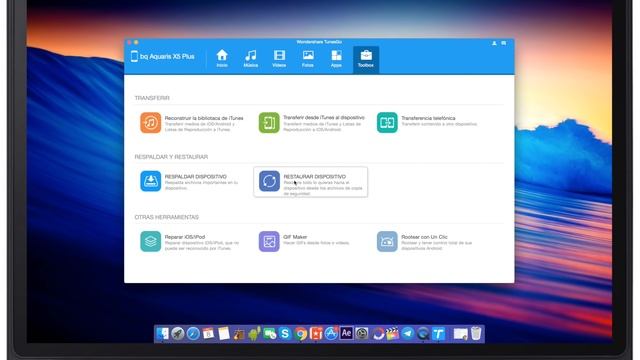This screenshot has height=360, width=640.
Task: Start the Transferencia telefónica tool
Action: coord(427,123)
